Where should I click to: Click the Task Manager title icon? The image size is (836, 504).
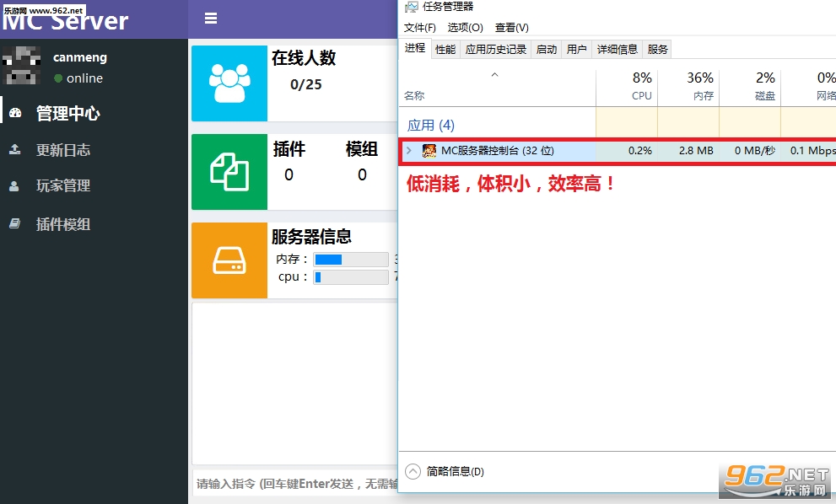click(x=411, y=7)
